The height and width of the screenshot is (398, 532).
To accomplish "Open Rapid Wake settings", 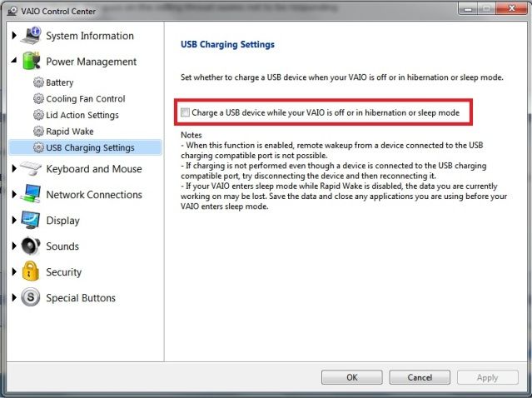I will [69, 132].
